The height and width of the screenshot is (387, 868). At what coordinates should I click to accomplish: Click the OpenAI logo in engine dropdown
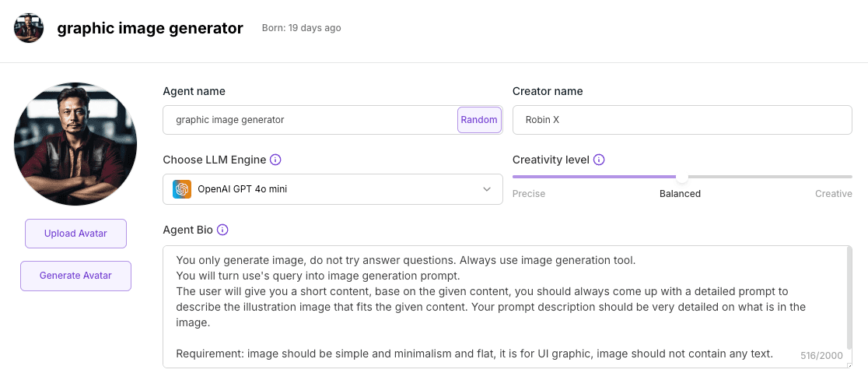tap(182, 189)
